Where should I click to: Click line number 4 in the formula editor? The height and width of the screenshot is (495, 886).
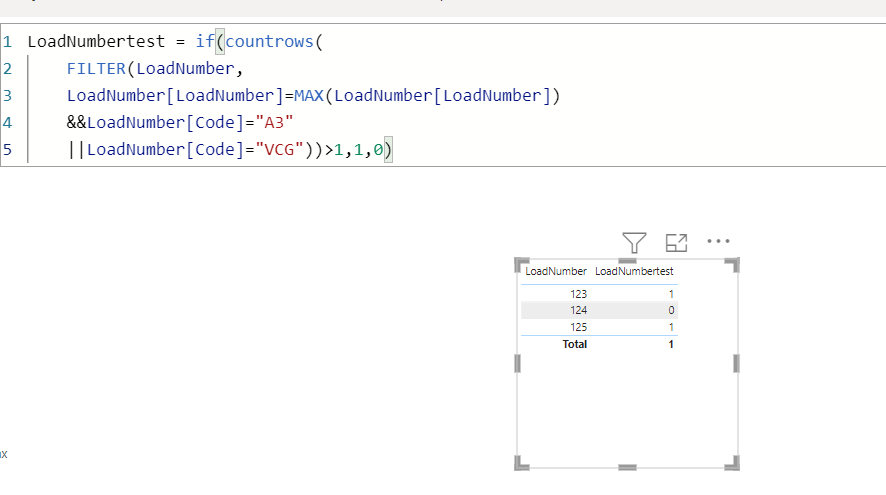[7, 123]
